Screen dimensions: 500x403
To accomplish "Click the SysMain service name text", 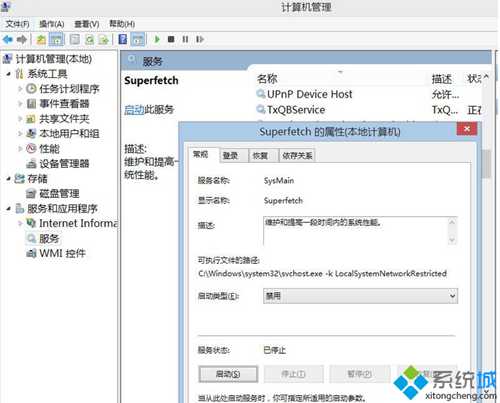I will 279,181.
